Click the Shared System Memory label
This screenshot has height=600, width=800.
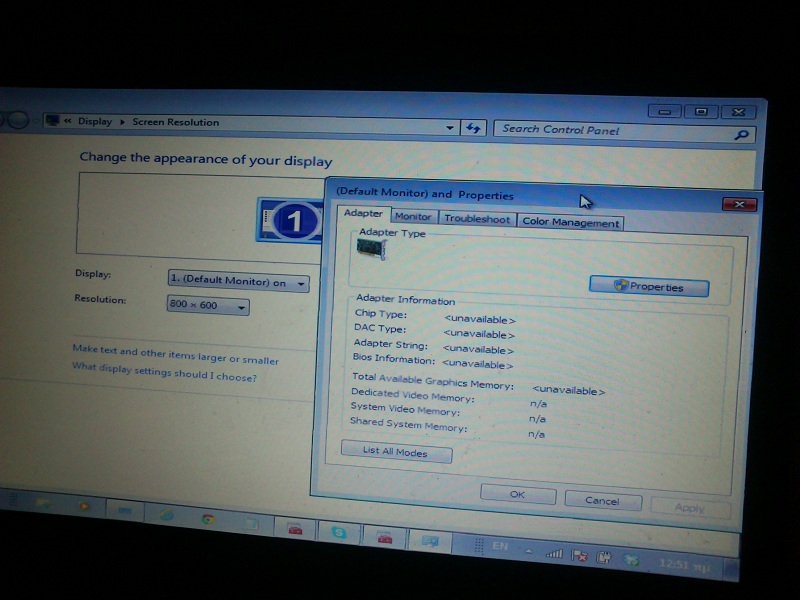click(408, 424)
